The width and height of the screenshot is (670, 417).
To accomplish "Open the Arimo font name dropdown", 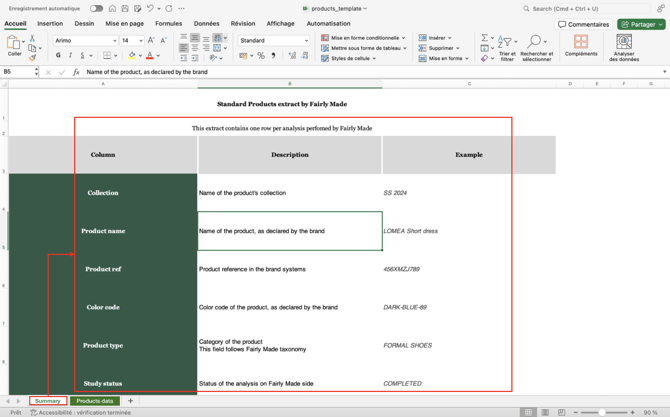I will point(114,41).
